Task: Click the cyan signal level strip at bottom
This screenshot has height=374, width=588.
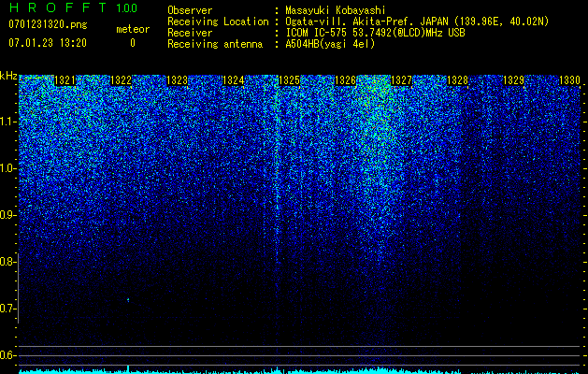Action: (300, 370)
